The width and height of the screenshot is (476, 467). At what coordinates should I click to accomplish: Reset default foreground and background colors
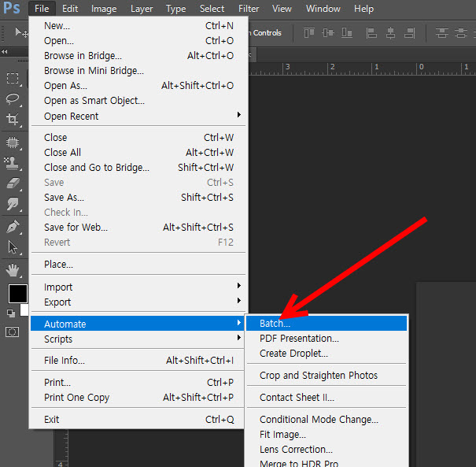point(11,313)
